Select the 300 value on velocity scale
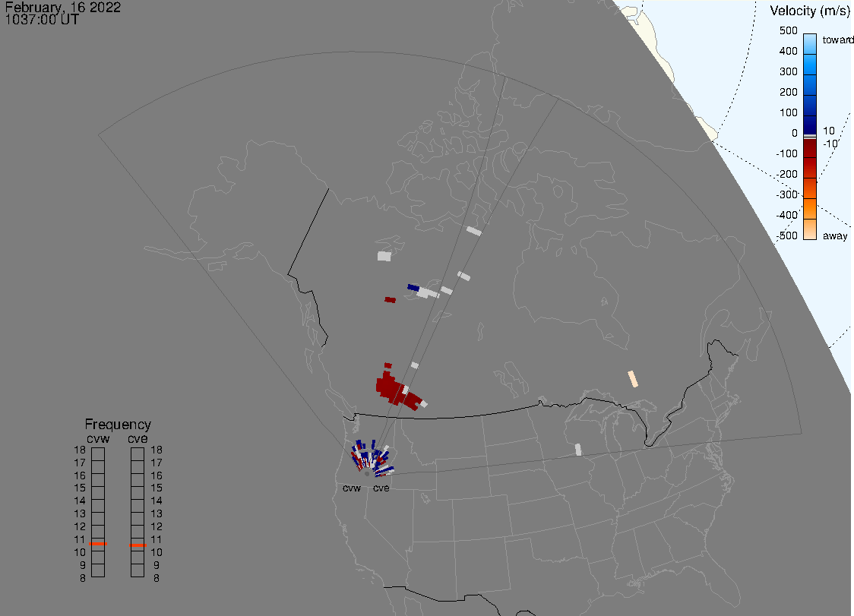This screenshot has width=854, height=616. pos(788,72)
